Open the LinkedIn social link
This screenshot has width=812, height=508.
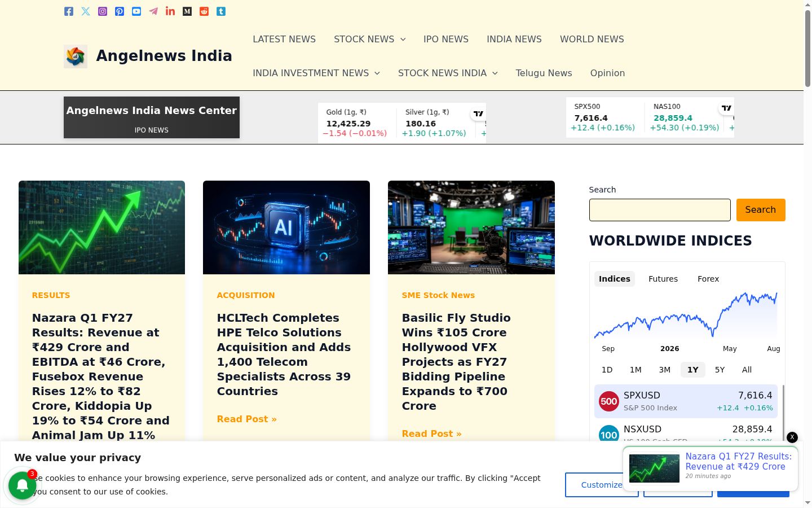pos(170,11)
